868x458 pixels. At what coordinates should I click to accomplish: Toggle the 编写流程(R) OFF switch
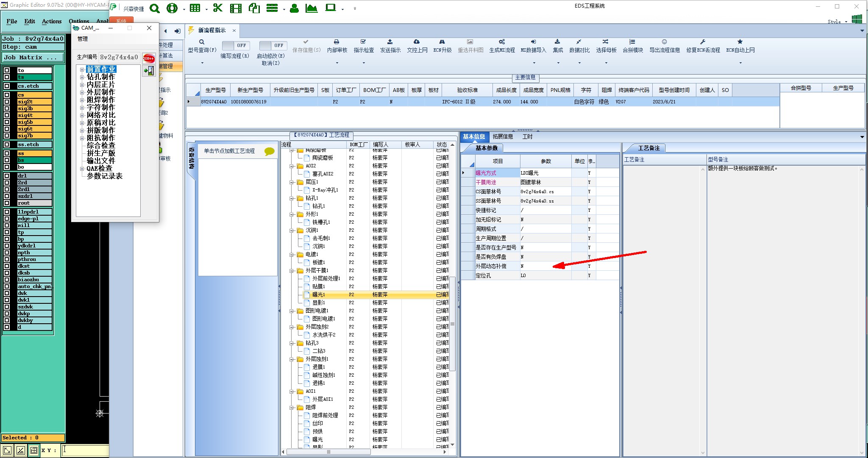(x=235, y=46)
